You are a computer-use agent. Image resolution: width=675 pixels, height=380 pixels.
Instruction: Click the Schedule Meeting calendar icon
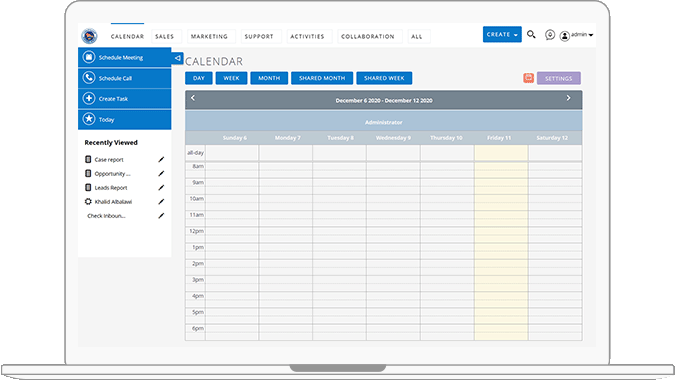click(89, 57)
